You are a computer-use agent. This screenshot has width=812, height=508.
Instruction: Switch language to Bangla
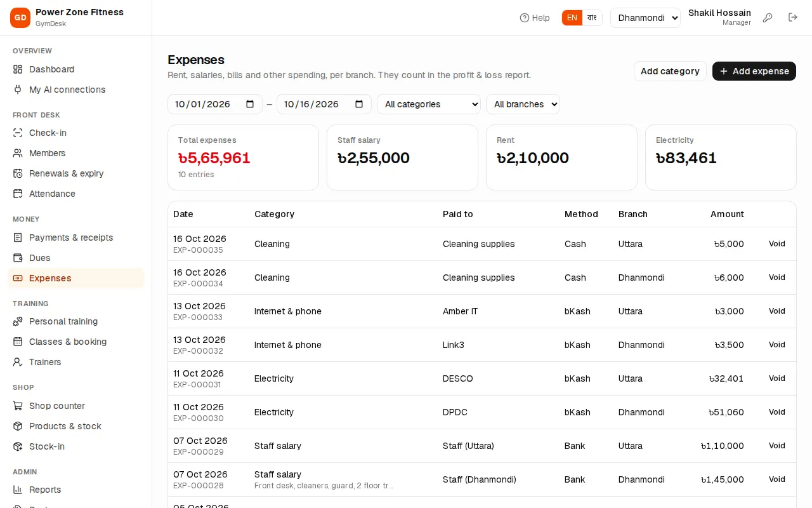592,18
